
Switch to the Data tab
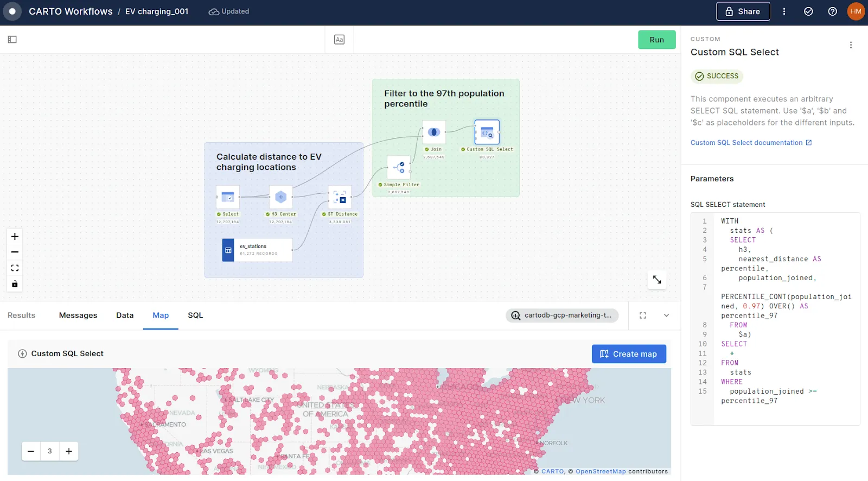point(125,315)
